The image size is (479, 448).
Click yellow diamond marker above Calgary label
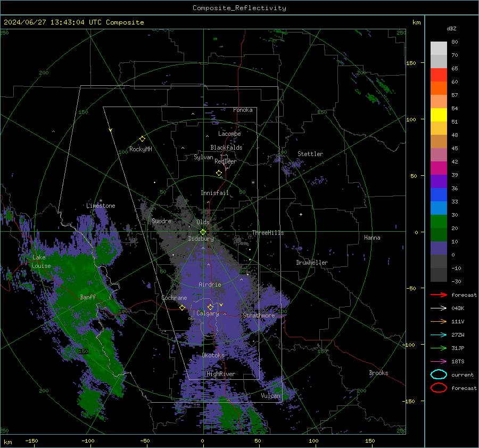[x=210, y=307]
